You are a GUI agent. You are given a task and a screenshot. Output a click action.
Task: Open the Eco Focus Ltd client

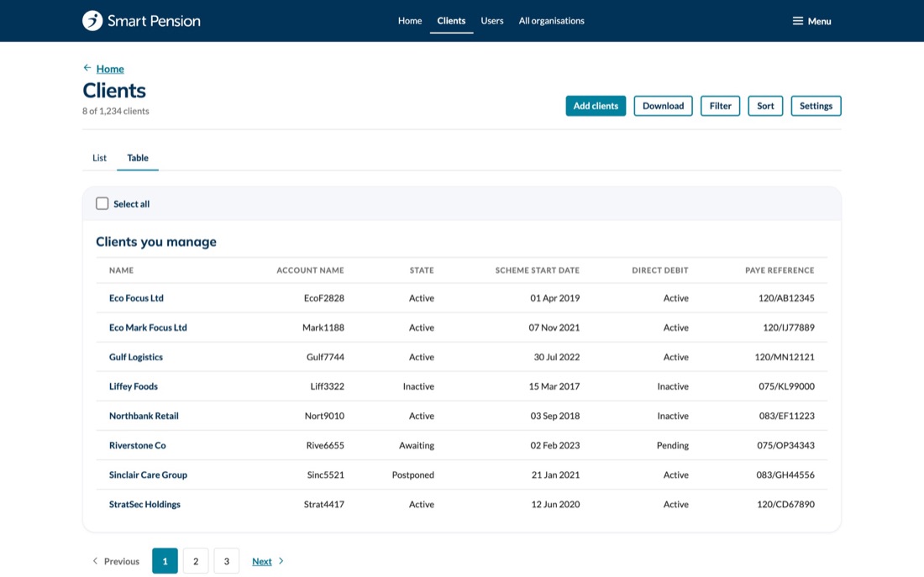coord(136,298)
